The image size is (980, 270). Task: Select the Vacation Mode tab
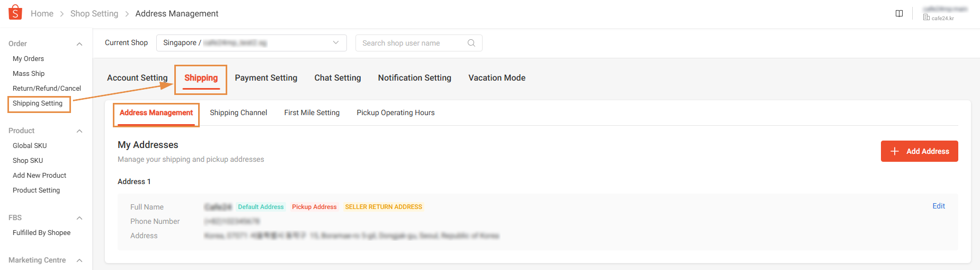point(496,78)
